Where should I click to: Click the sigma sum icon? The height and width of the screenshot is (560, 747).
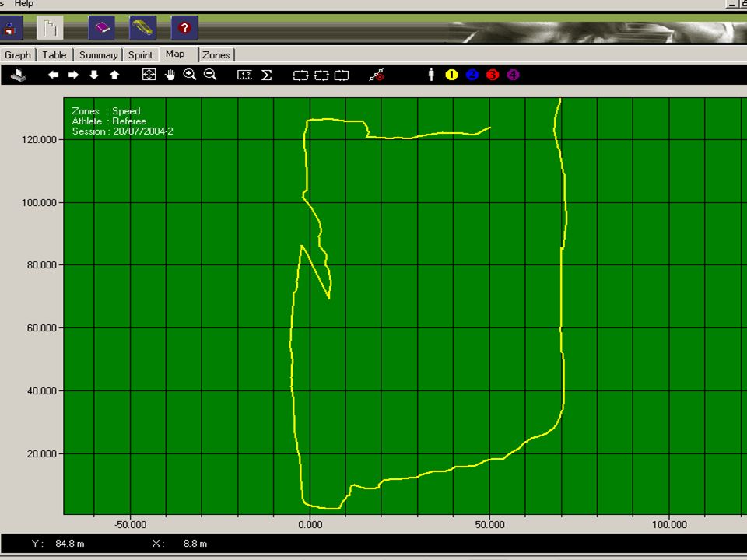[x=267, y=75]
